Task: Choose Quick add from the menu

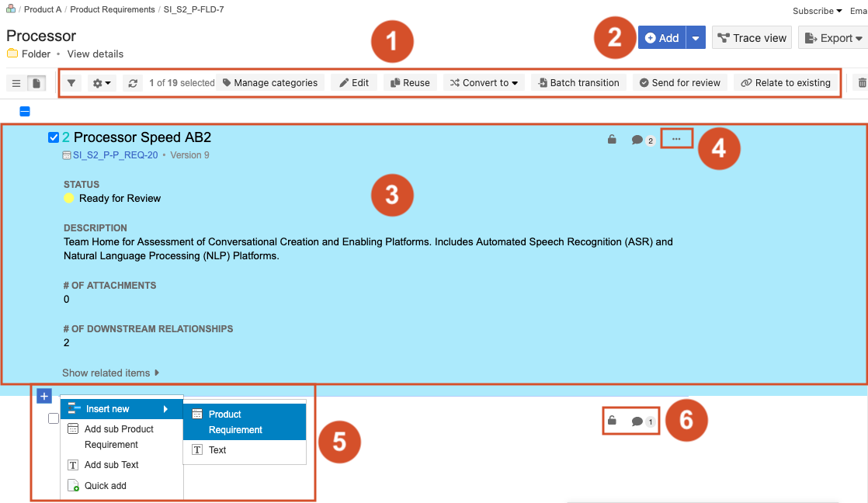Action: click(105, 486)
